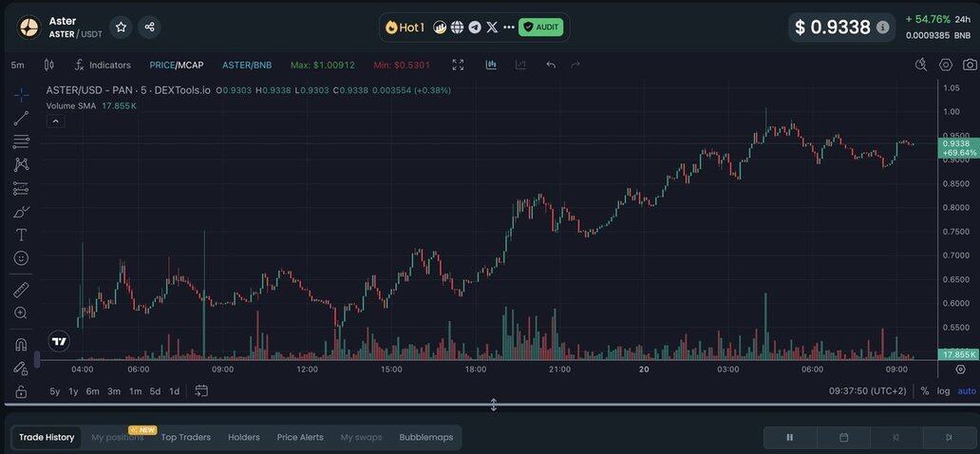Set chart range to 1m

135,391
